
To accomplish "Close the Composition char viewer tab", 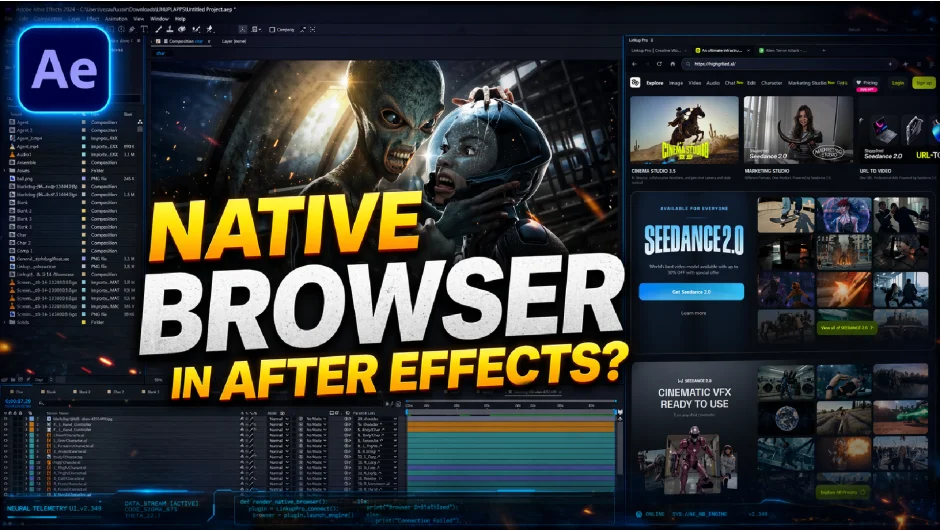I will pos(209,41).
